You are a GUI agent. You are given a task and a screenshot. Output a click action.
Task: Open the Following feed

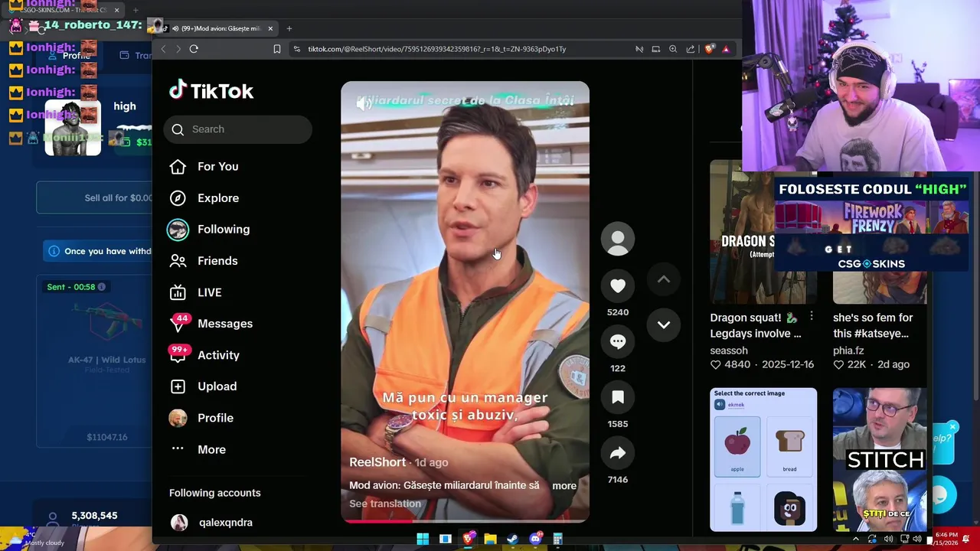click(x=209, y=230)
